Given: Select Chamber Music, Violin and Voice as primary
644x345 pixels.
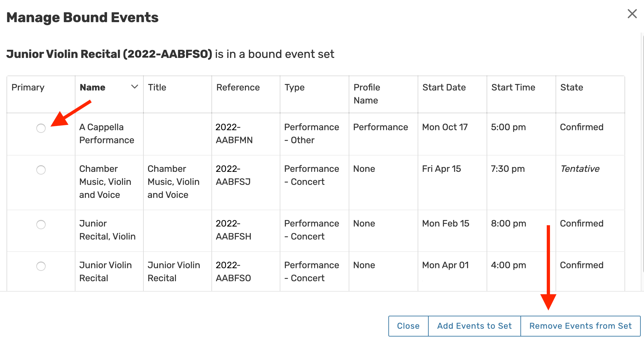Looking at the screenshot, I should pos(41,170).
